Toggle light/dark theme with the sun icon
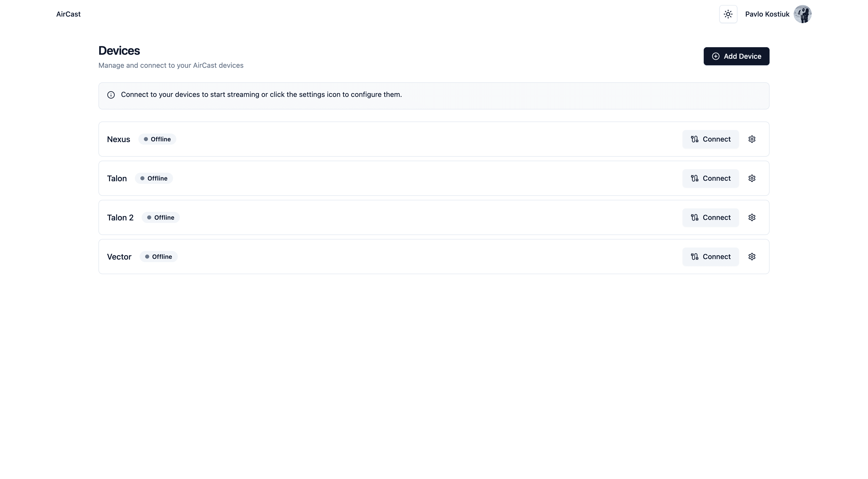The height and width of the screenshot is (479, 868). (728, 14)
